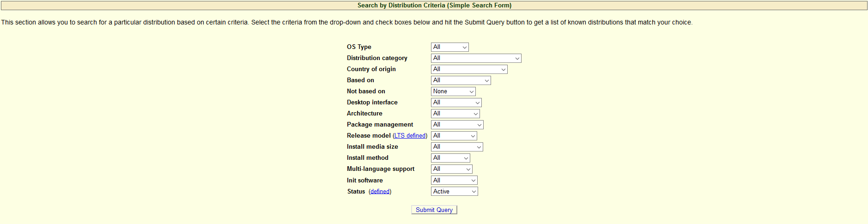The image size is (868, 224).
Task: Open the Status dropdown showing Active
Action: click(454, 191)
